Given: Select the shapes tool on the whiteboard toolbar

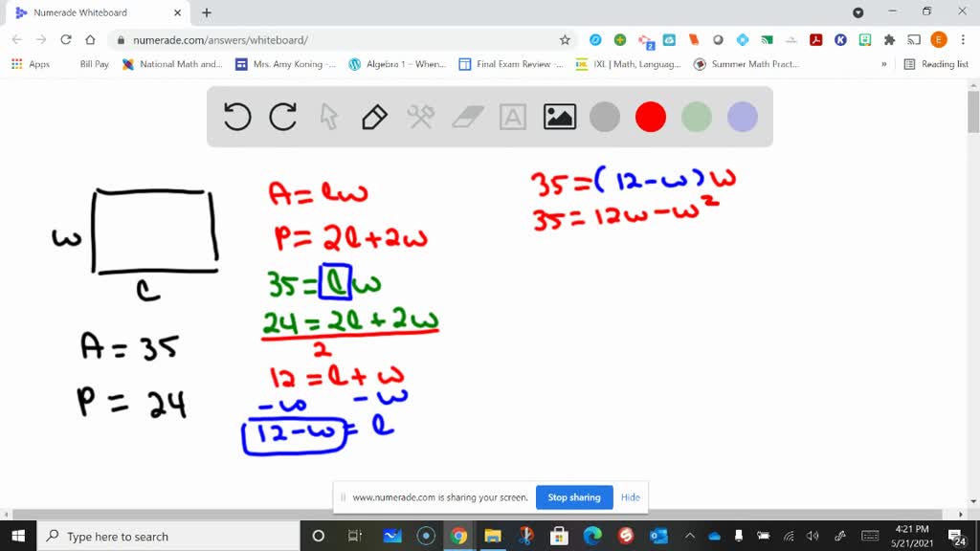Looking at the screenshot, I should 419,117.
